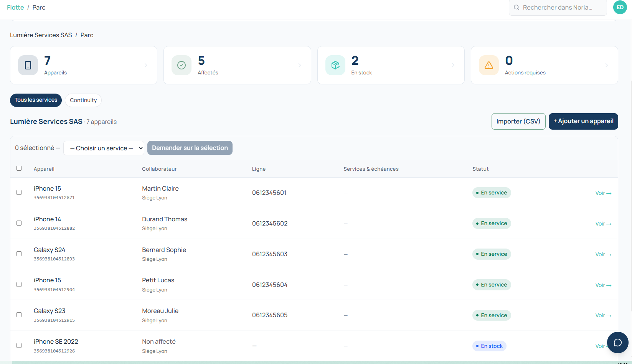Open Lumière Services SAS breadcrumb link

(x=41, y=35)
